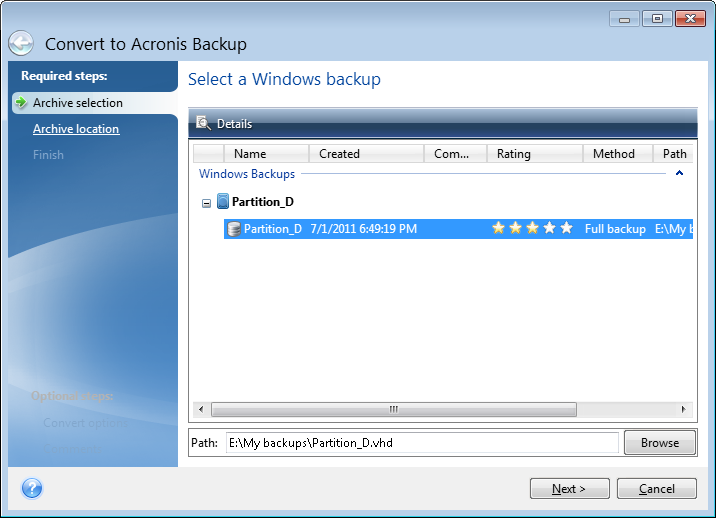716x518 pixels.
Task: Click the Path column header
Action: click(673, 153)
